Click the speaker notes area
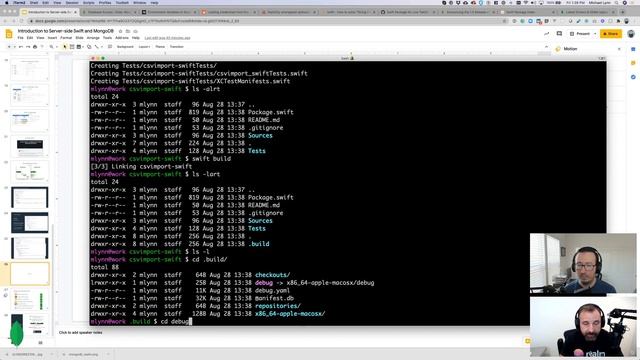The width and height of the screenshot is (640, 360). [80, 333]
